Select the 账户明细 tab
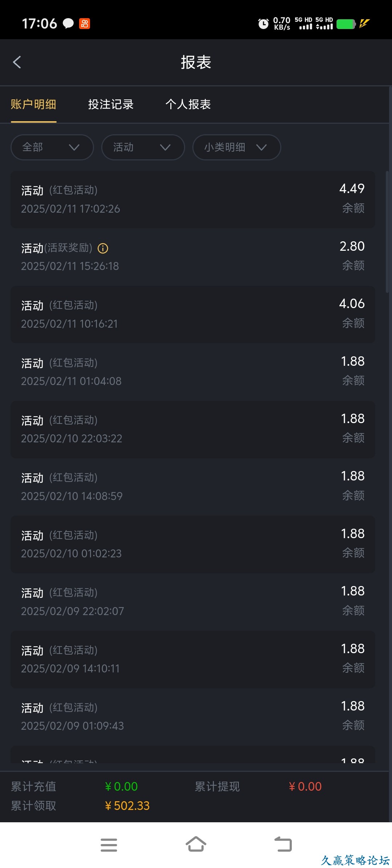 pos(33,105)
